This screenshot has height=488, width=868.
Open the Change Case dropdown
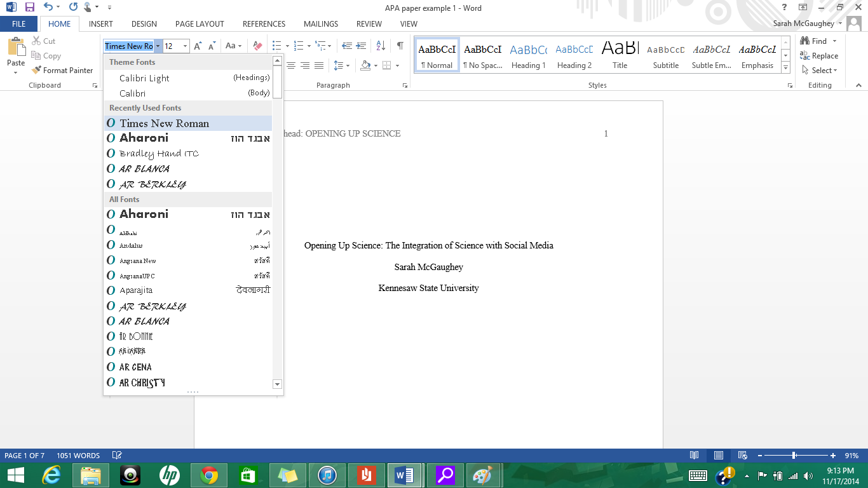coord(233,44)
